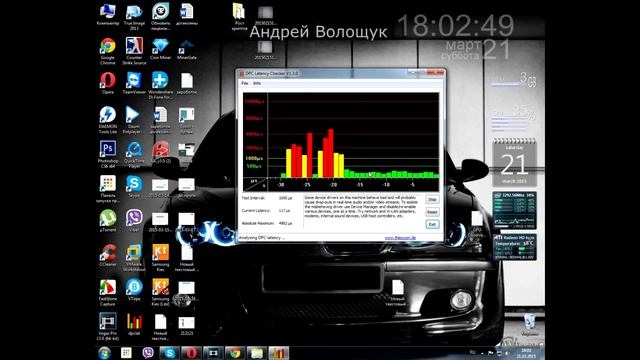640x360 pixels.
Task: Launch True Image 2013 desktop shortcut
Action: coord(134,17)
